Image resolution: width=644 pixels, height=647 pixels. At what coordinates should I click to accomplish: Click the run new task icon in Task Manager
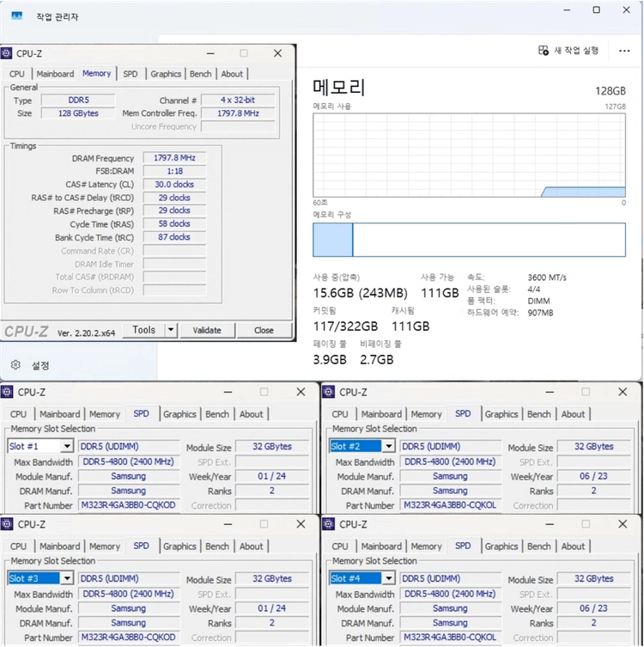click(x=543, y=51)
